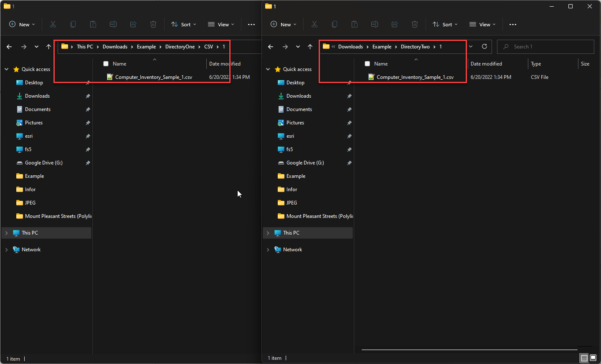Screen dimensions: 601x364
Task: Click the Rename icon in right window toolbar
Action: point(375,24)
